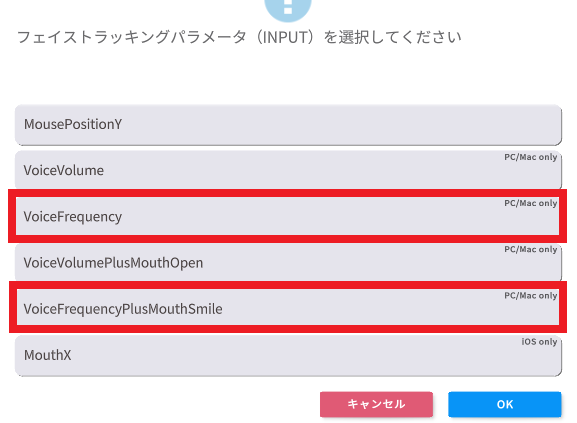
Task: Click the PC/Mac only badge on VoiceVolume
Action: point(531,157)
